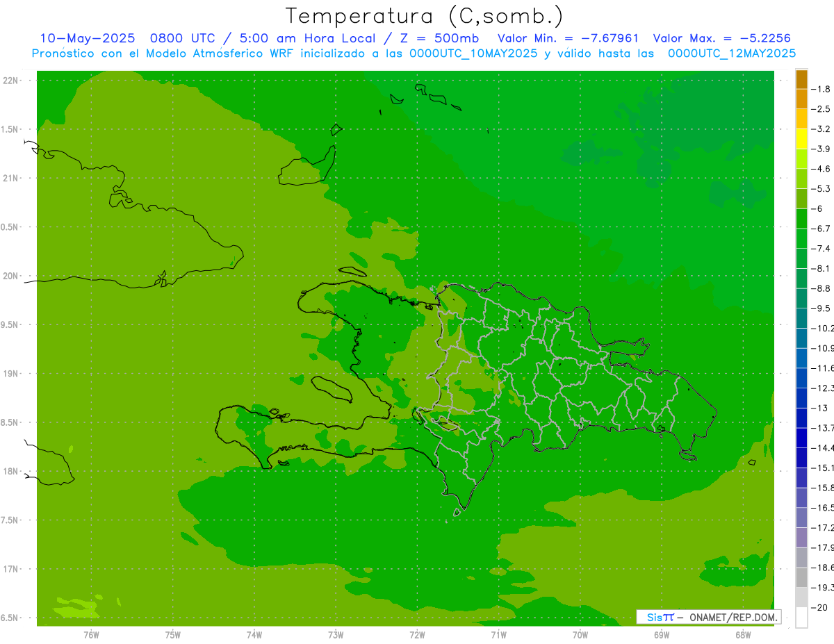Click the "0000UTC_12MAY2025" valid-until time
This screenshot has height=644, width=834.
732,53
